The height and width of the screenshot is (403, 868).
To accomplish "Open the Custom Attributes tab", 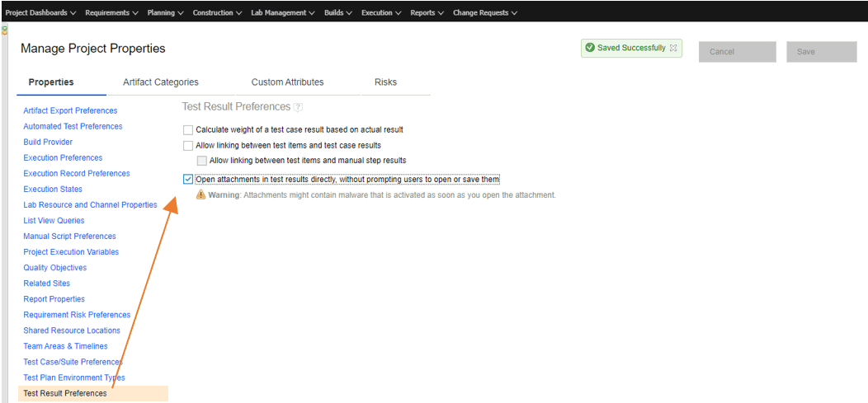I will coord(287,82).
